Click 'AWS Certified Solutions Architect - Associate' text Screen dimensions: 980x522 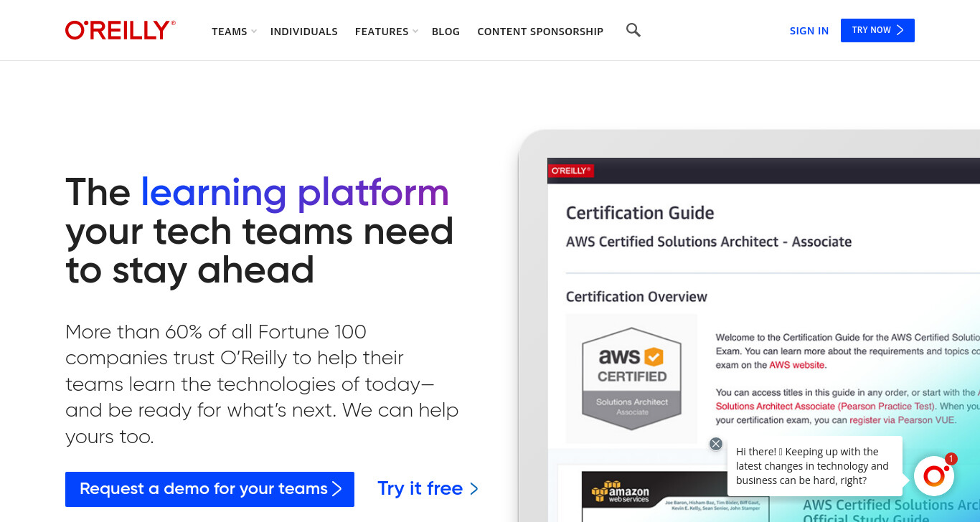pos(709,242)
